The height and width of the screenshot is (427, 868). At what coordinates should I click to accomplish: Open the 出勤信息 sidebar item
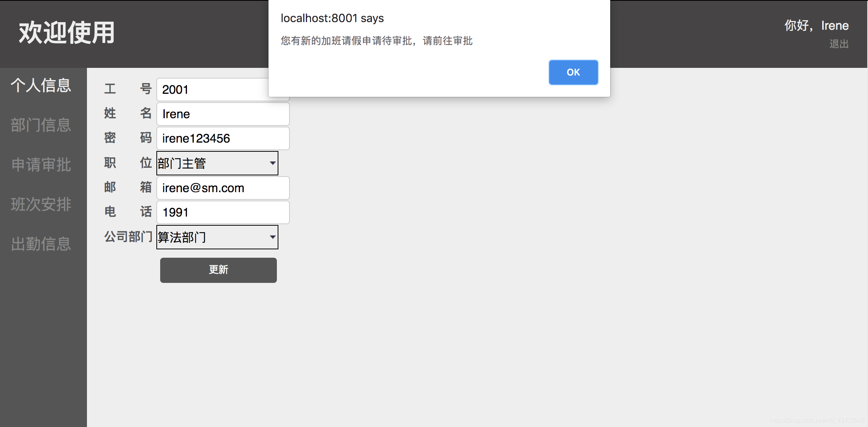pos(41,244)
